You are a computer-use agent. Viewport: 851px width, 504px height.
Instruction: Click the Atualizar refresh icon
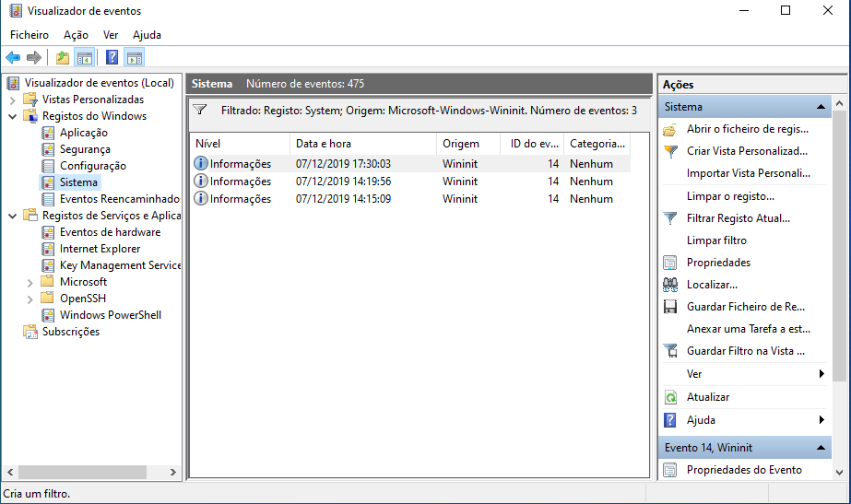click(x=670, y=397)
